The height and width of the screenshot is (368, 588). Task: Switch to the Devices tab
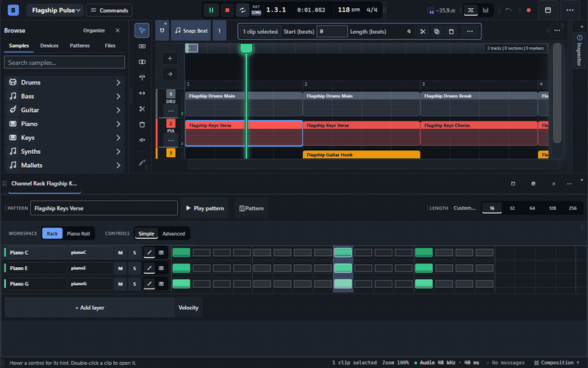[x=49, y=46]
